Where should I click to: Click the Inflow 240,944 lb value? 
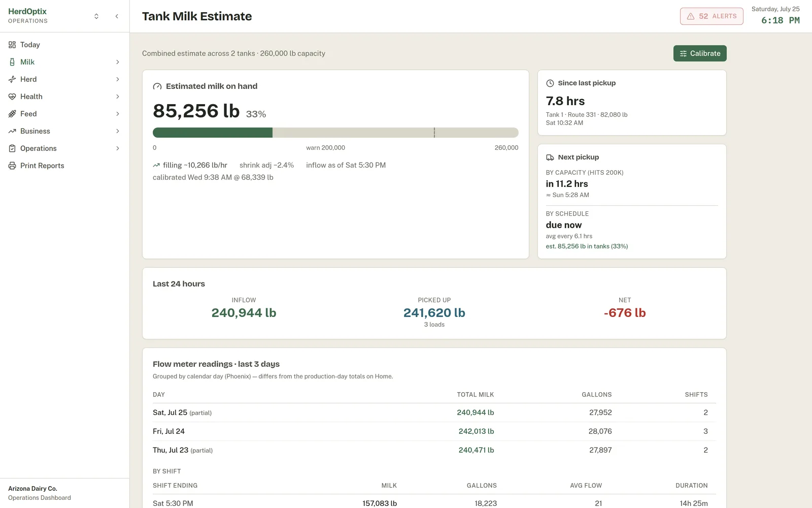coord(244,313)
